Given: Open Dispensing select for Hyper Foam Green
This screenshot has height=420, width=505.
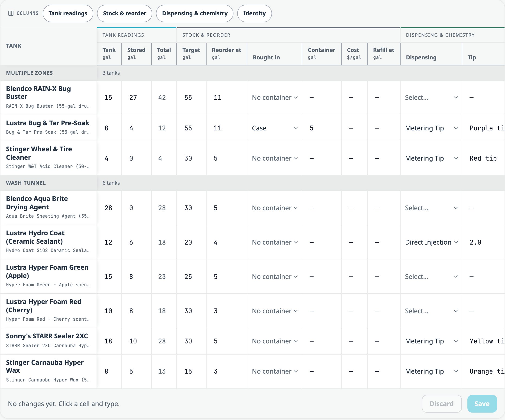Looking at the screenshot, I should pos(431,277).
